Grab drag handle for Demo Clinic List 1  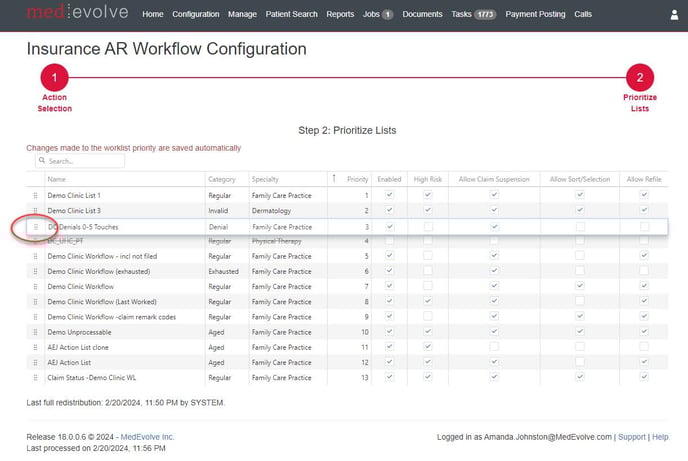click(36, 195)
